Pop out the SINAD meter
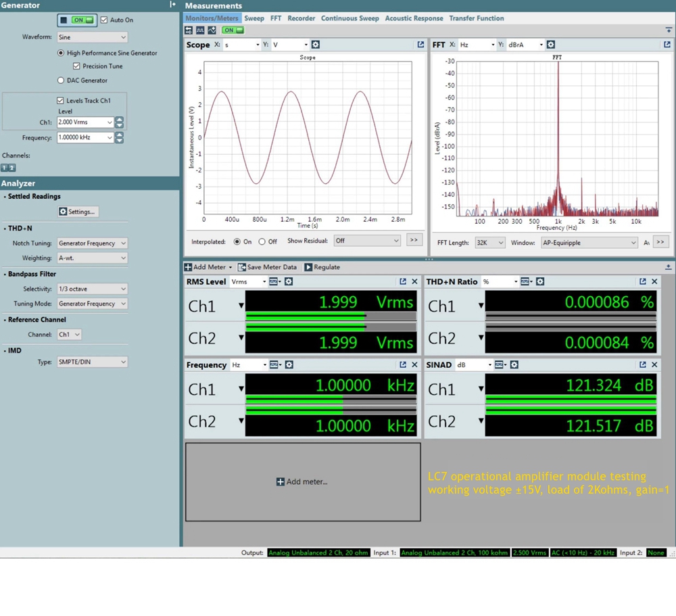676x616 pixels. (x=642, y=364)
